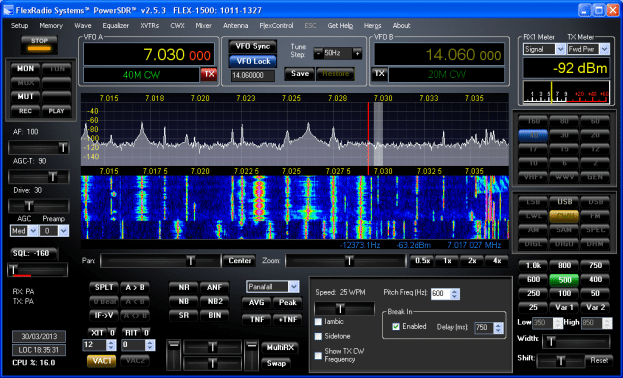Viewport: 623px width, 378px height.
Task: Open the Setup menu
Action: (x=19, y=25)
